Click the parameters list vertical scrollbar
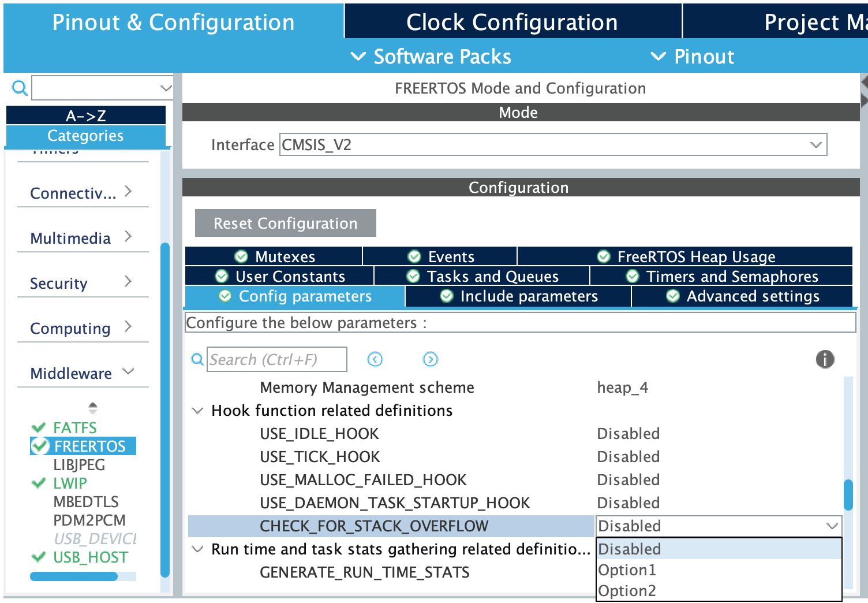 click(848, 494)
